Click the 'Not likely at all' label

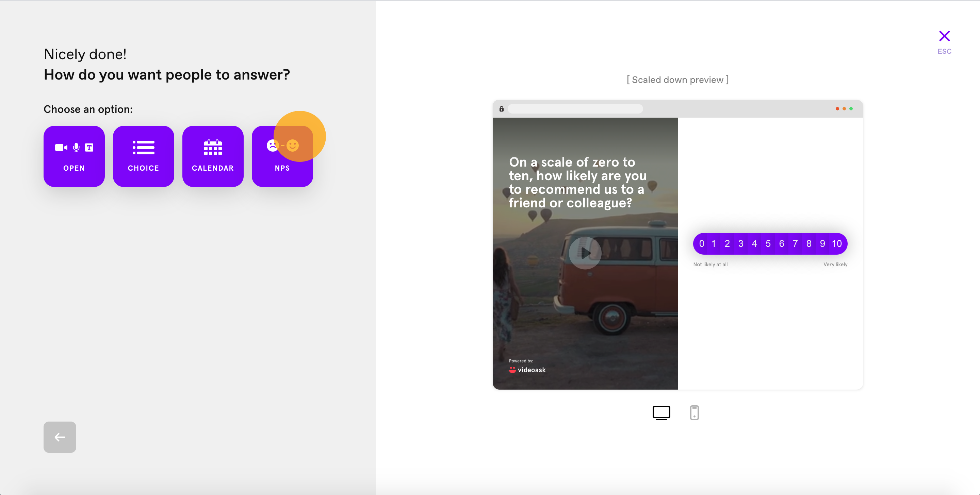710,264
